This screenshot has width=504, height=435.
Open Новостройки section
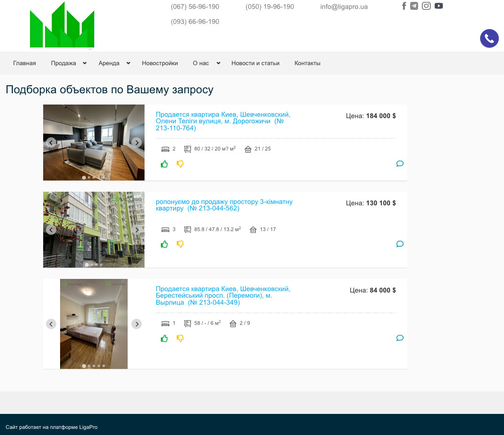(160, 63)
